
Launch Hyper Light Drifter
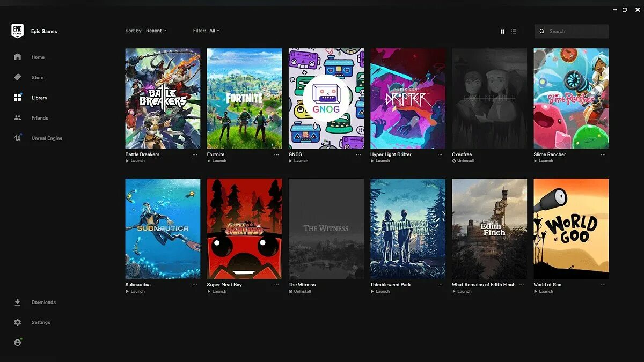tap(380, 161)
